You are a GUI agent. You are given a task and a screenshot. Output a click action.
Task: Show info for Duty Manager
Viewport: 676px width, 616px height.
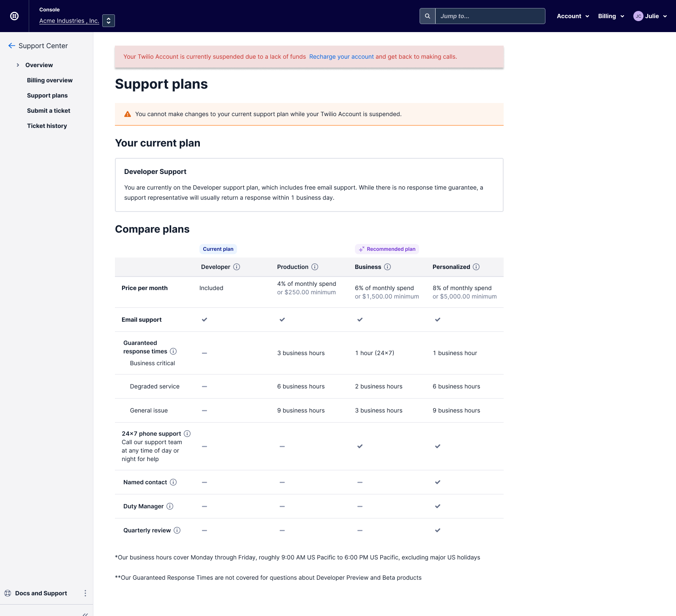tap(170, 506)
